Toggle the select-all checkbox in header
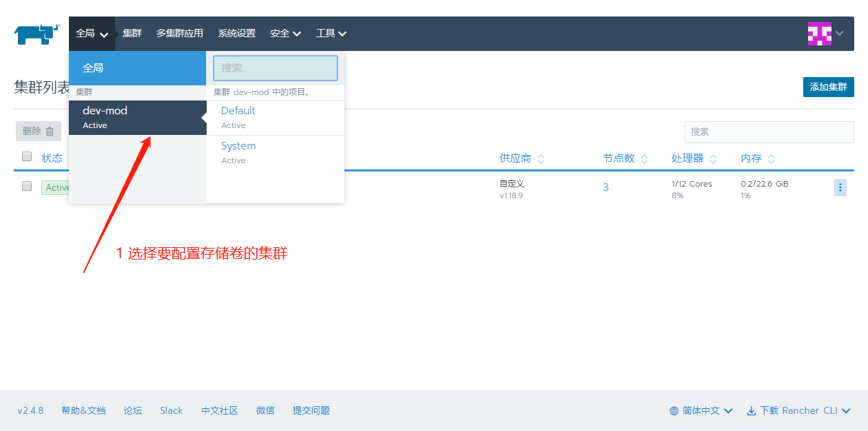868x431 pixels. pos(26,156)
